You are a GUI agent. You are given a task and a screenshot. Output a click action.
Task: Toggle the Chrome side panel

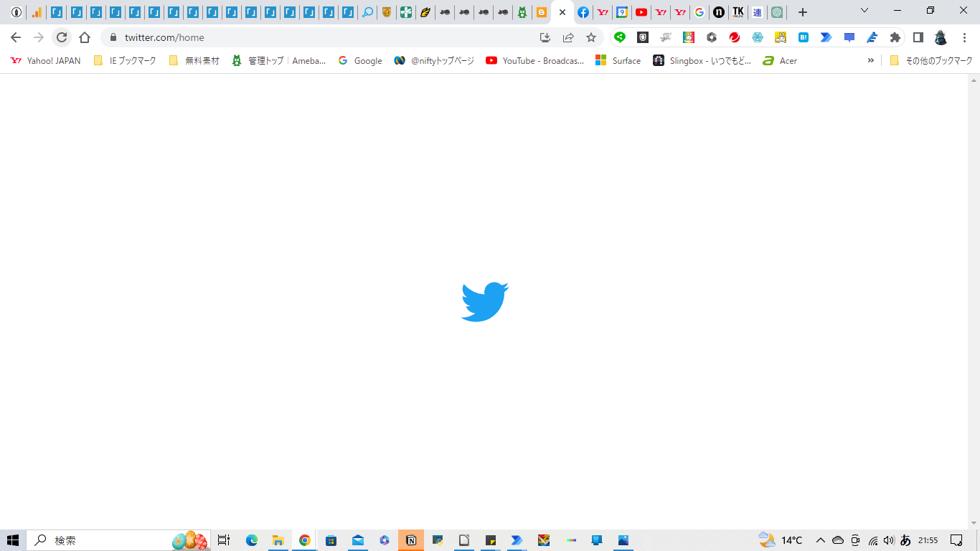918,37
